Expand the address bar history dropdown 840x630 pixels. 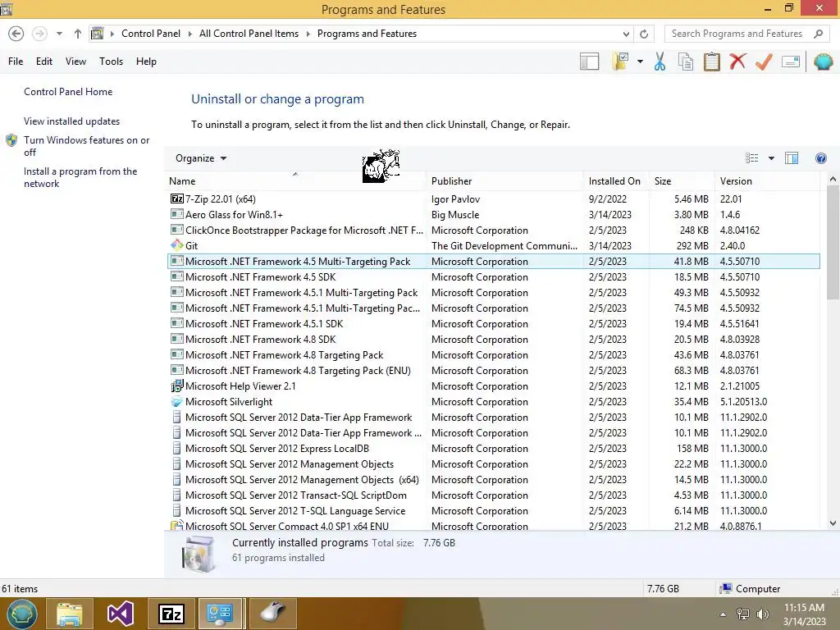(626, 34)
